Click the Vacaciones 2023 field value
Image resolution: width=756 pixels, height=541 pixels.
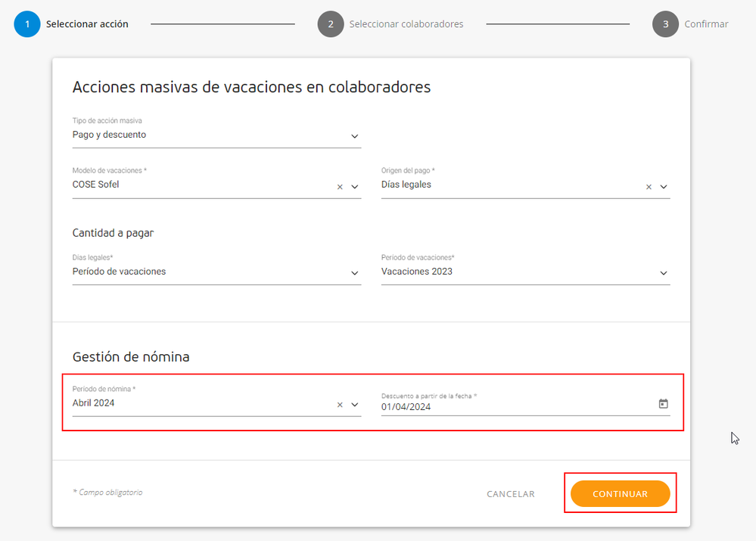click(x=416, y=272)
